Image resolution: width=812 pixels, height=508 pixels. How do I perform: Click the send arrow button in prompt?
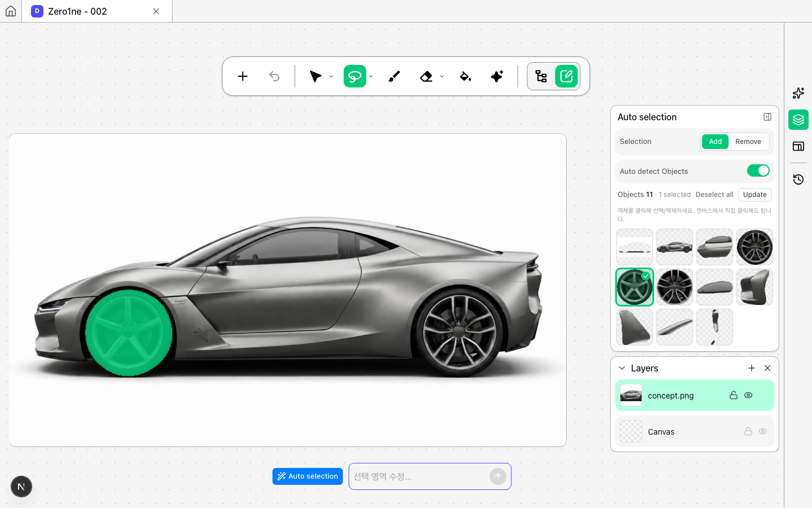tap(498, 476)
